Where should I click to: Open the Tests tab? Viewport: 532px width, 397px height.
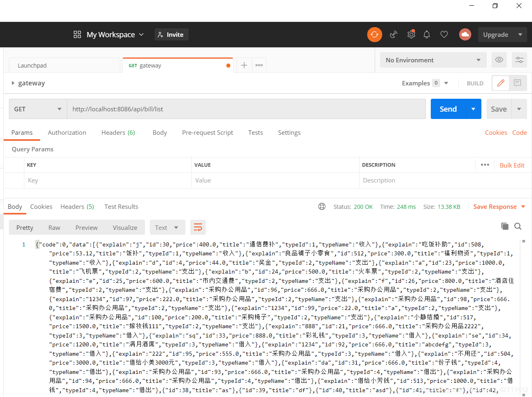point(255,132)
